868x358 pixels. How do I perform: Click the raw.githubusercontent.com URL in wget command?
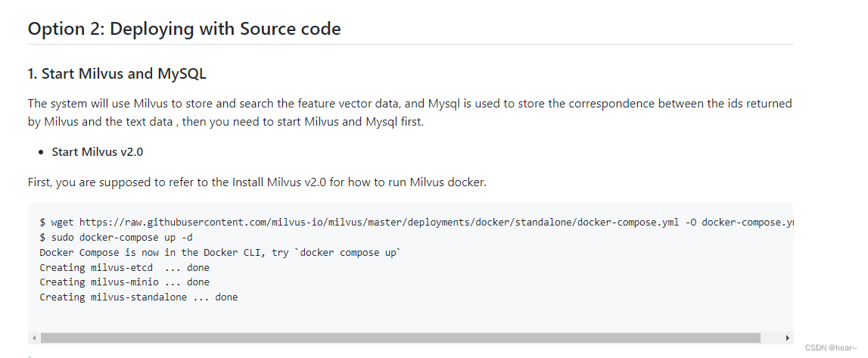pyautogui.click(x=379, y=223)
